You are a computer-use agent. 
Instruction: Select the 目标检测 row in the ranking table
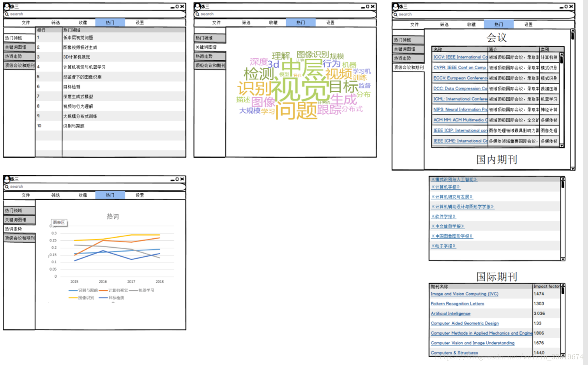pyautogui.click(x=111, y=86)
